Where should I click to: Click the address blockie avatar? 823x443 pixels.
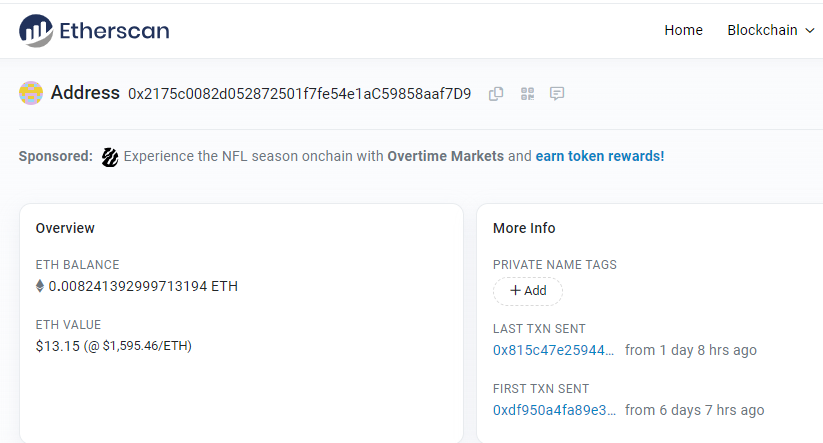[31, 93]
